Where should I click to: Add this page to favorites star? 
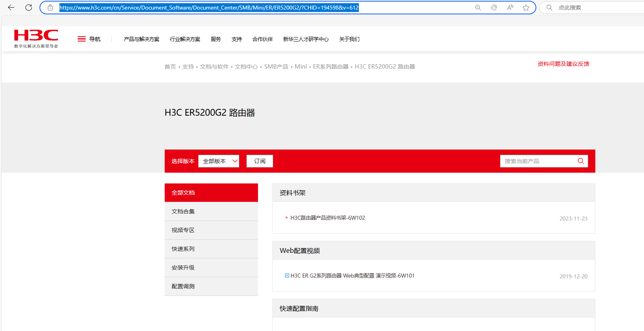pyautogui.click(x=526, y=8)
